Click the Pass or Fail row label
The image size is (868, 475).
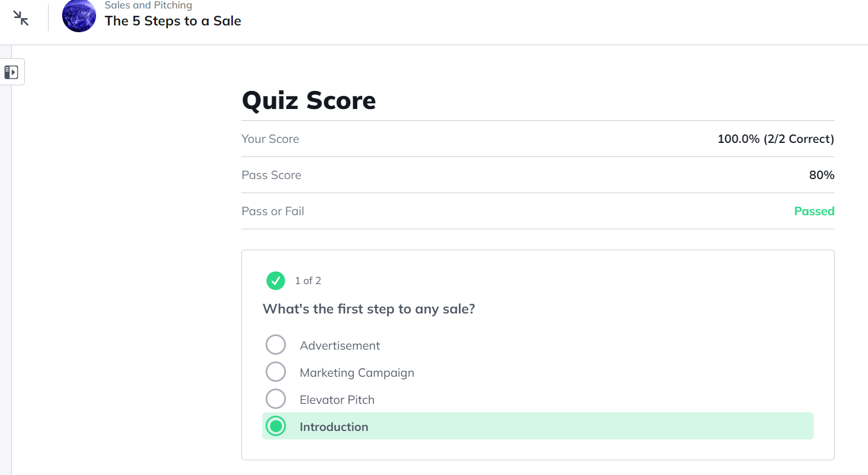tap(272, 211)
